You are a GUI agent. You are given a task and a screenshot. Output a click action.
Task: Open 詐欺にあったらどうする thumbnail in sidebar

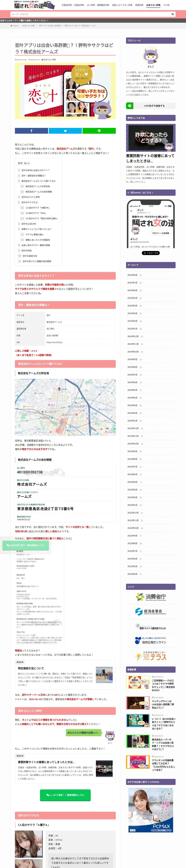point(151,138)
